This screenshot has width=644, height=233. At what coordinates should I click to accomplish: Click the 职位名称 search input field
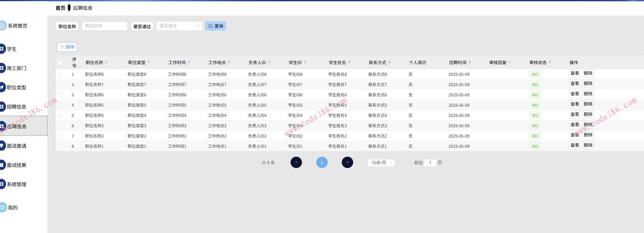(105, 26)
